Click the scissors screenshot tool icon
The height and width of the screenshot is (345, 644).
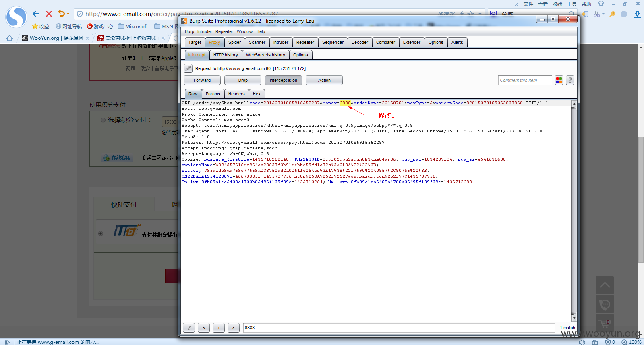[596, 14]
